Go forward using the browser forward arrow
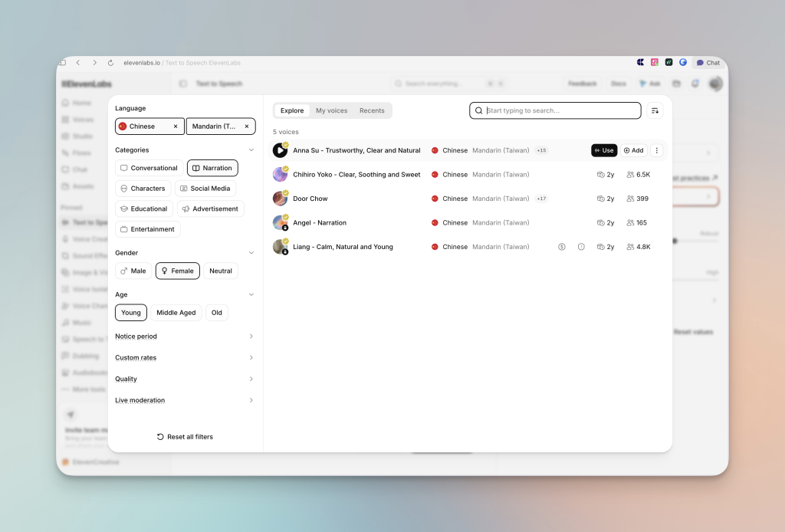Viewport: 785px width, 532px height. [x=94, y=63]
